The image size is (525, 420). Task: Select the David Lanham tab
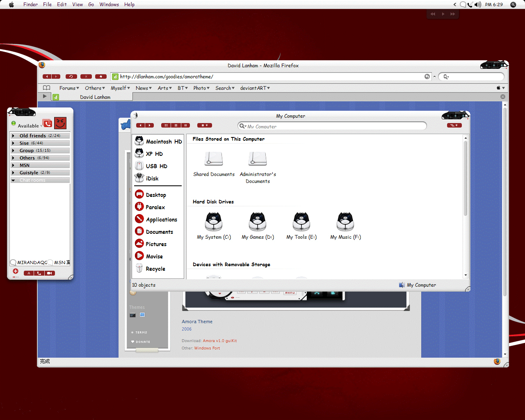click(92, 97)
